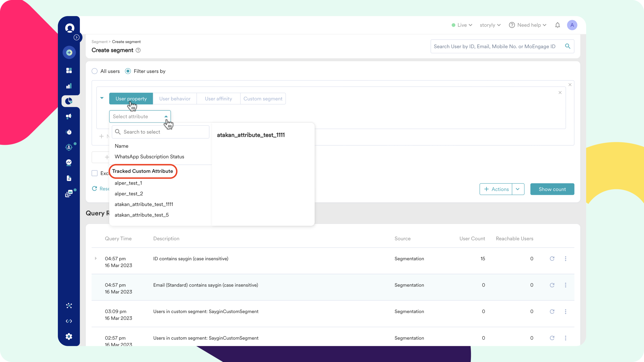The width and height of the screenshot is (644, 362).
Task: Open the dashboard grid icon in sidebar
Action: pyautogui.click(x=69, y=70)
